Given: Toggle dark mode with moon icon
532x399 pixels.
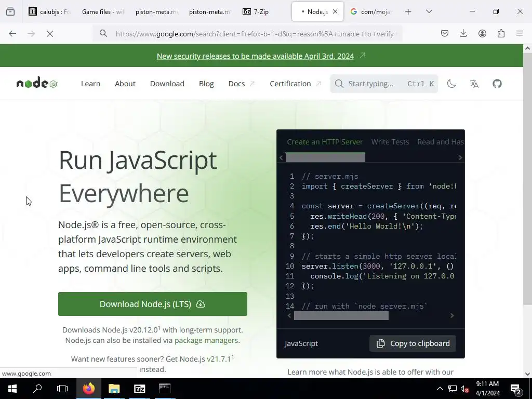Looking at the screenshot, I should click(451, 84).
